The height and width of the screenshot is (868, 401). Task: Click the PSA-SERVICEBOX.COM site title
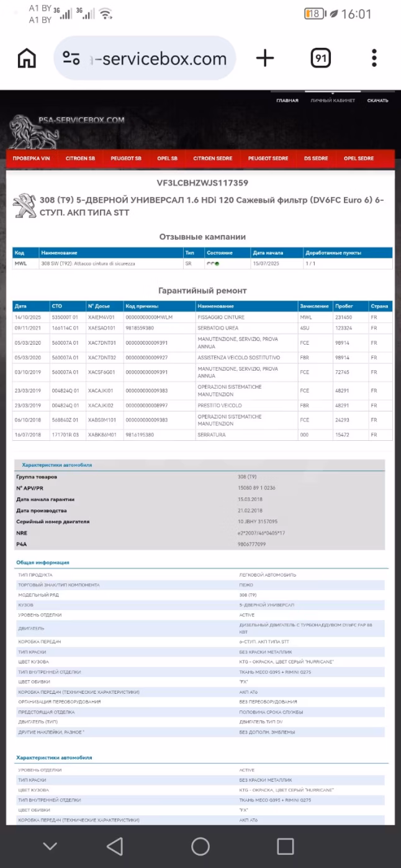pyautogui.click(x=81, y=120)
